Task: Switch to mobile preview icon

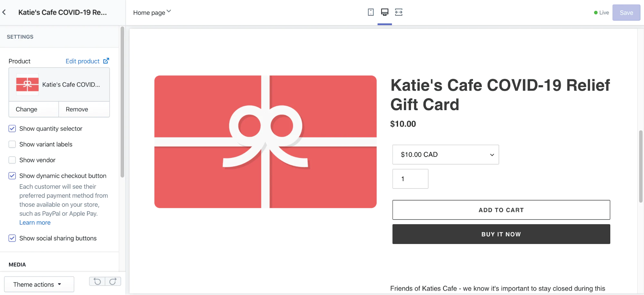Action: point(371,12)
